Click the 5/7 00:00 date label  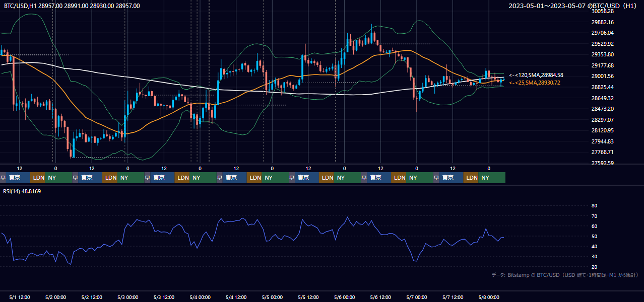(417, 297)
